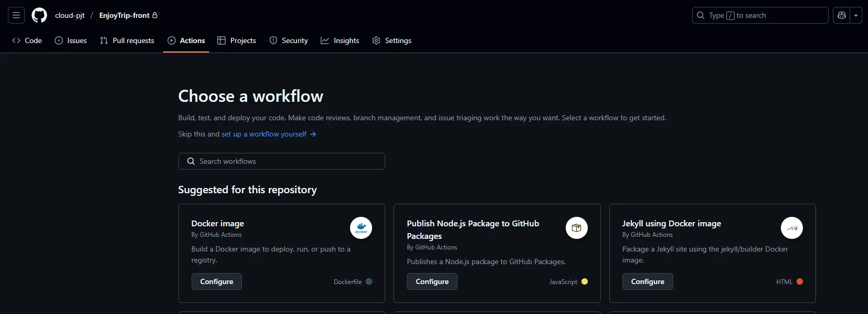868x314 pixels.
Task: Click the "Dockerfile" language label
Action: (x=347, y=282)
